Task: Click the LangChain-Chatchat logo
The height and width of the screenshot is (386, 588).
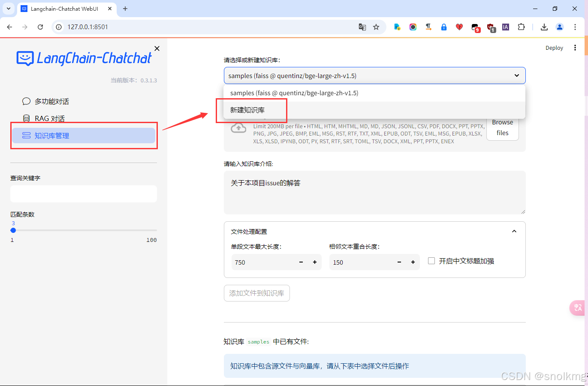Action: tap(84, 58)
